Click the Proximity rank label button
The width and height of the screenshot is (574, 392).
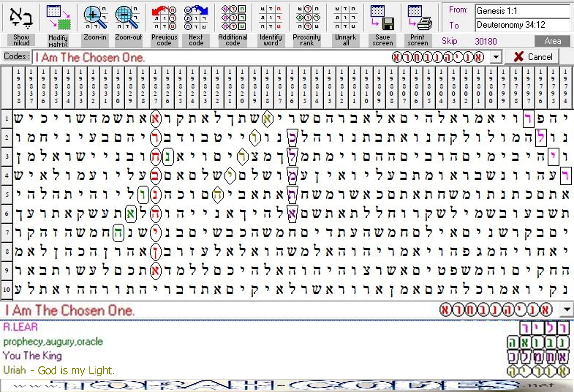tap(307, 40)
